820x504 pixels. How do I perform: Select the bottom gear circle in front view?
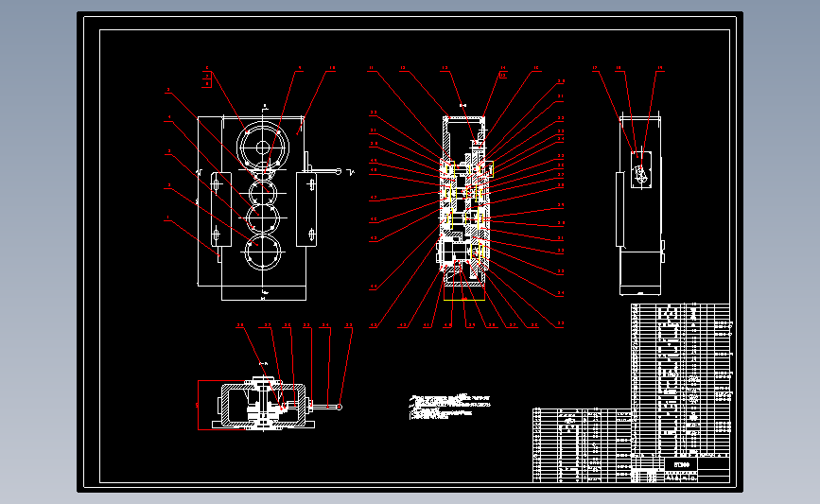[263, 252]
